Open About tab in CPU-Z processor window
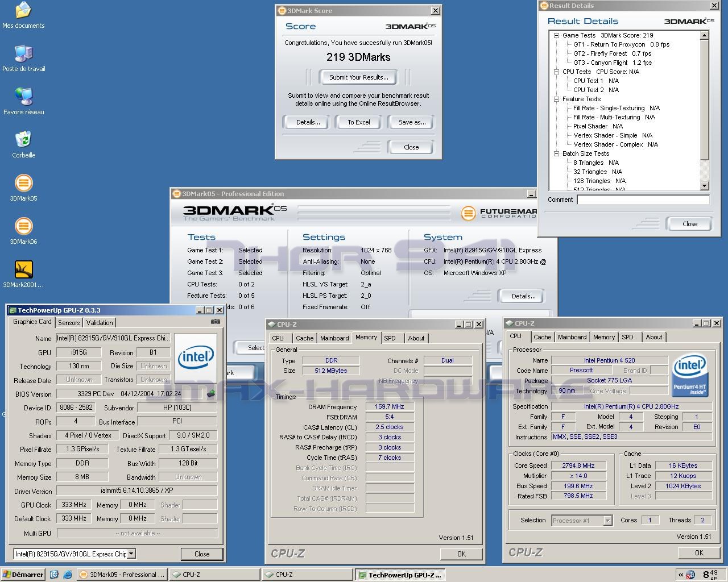 click(654, 337)
